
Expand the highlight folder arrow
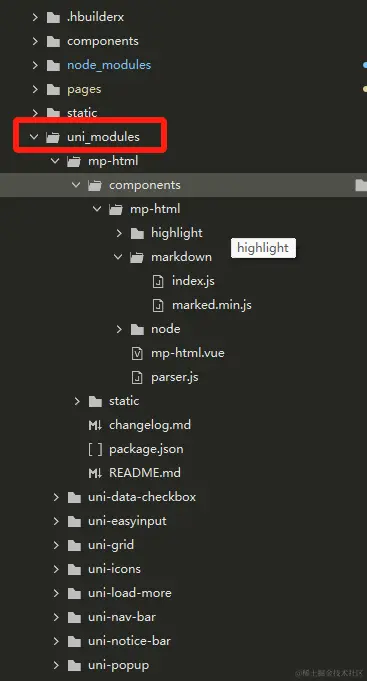click(119, 234)
